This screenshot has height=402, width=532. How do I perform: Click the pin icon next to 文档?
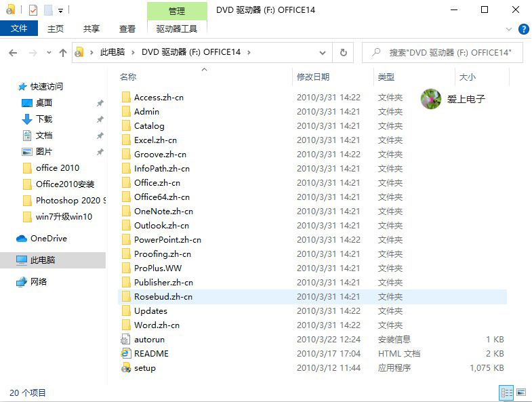100,136
